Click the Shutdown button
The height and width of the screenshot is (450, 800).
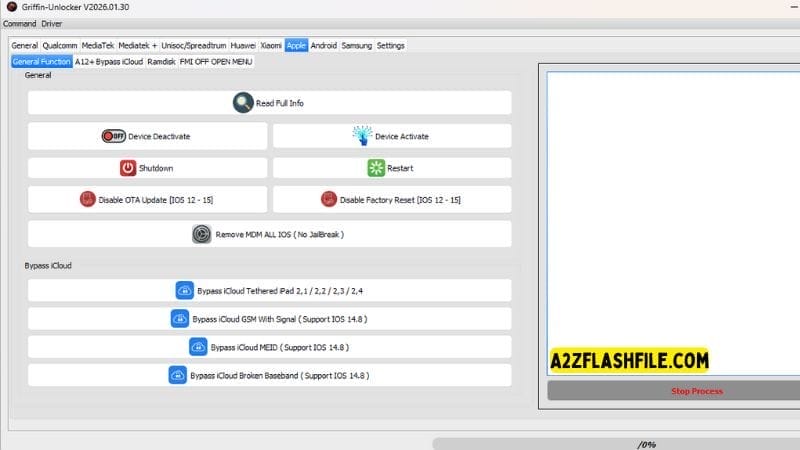click(147, 168)
